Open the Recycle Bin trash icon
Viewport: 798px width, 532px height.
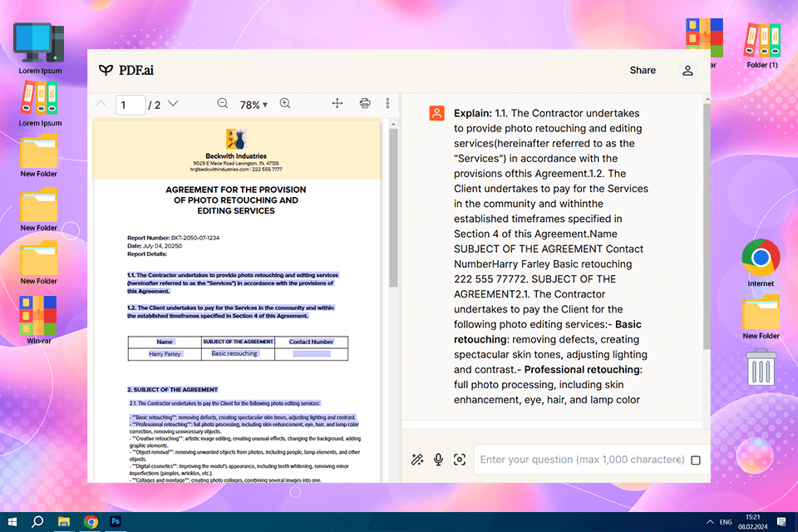[761, 367]
